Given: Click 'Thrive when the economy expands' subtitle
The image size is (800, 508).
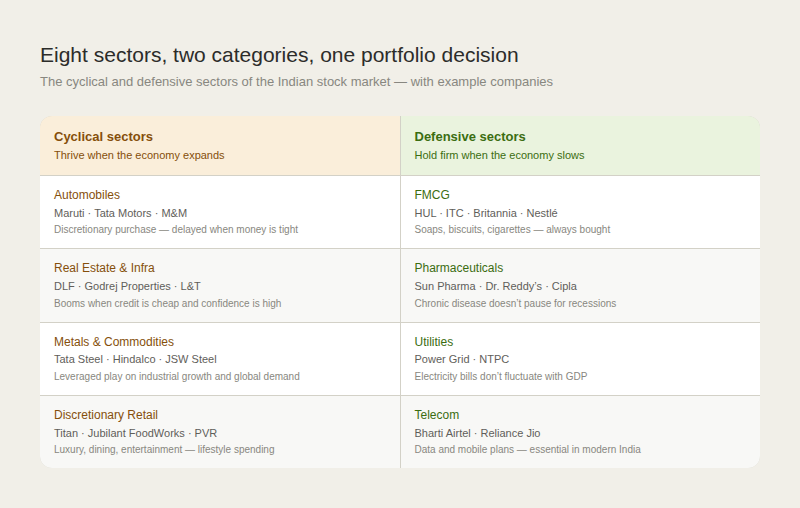Looking at the screenshot, I should click(x=139, y=155).
